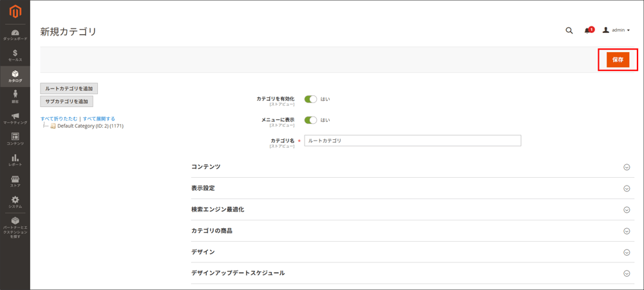The height and width of the screenshot is (290, 644).
Task: Focus the カテゴリ名 input field
Action: pyautogui.click(x=412, y=140)
